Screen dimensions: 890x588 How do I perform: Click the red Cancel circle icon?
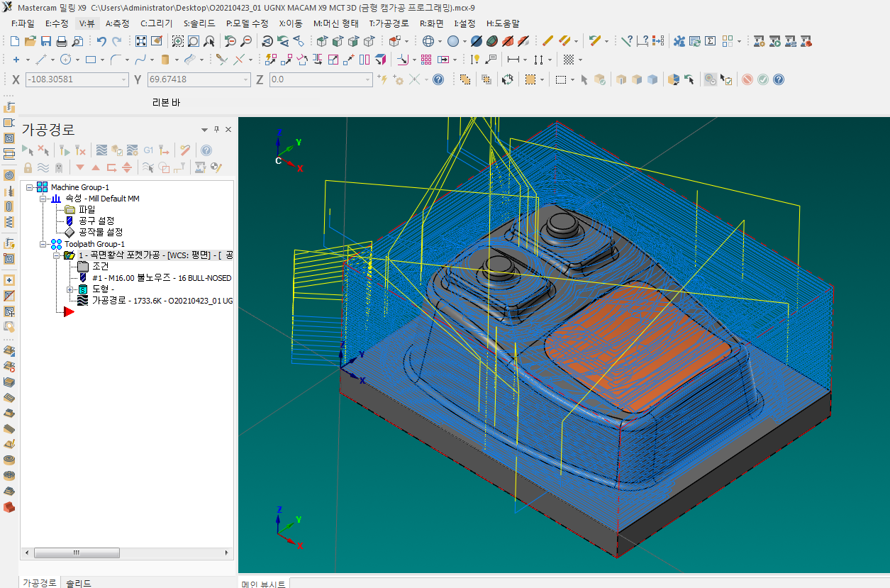coord(747,79)
